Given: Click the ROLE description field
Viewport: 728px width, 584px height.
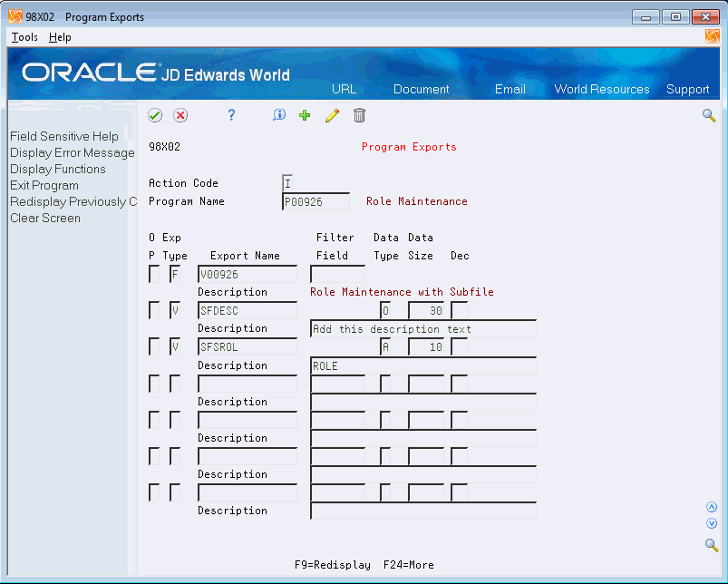Looking at the screenshot, I should click(423, 365).
